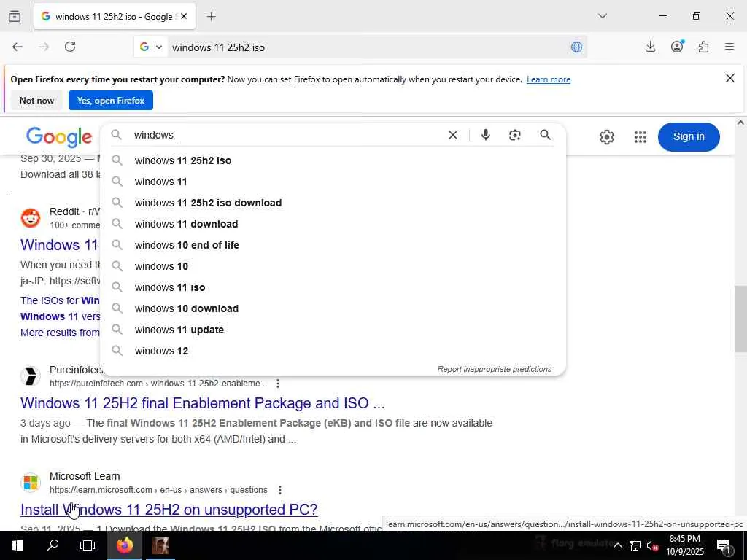Select suggestion 'windows 11 download'
The width and height of the screenshot is (747, 560).
pos(333,224)
